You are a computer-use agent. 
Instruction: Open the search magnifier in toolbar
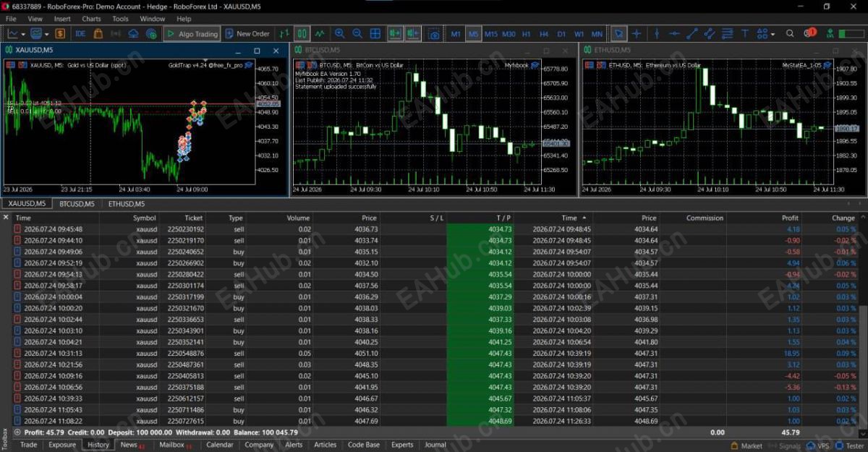click(x=790, y=33)
